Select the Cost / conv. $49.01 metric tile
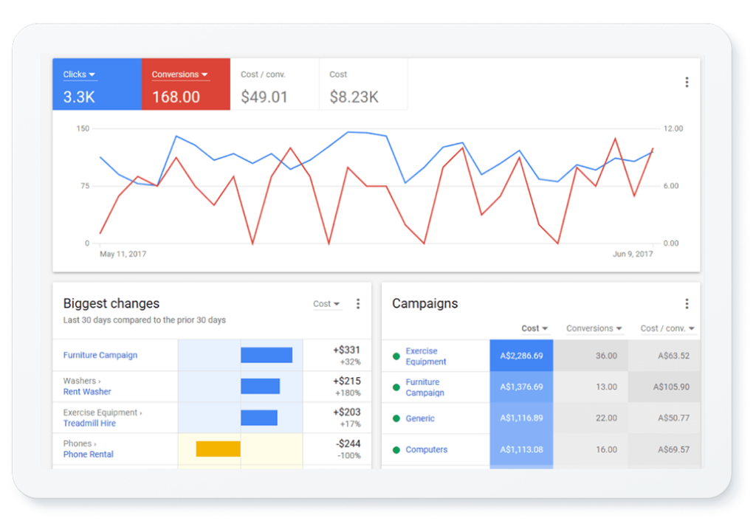This screenshot has height=532, width=756. (x=275, y=84)
